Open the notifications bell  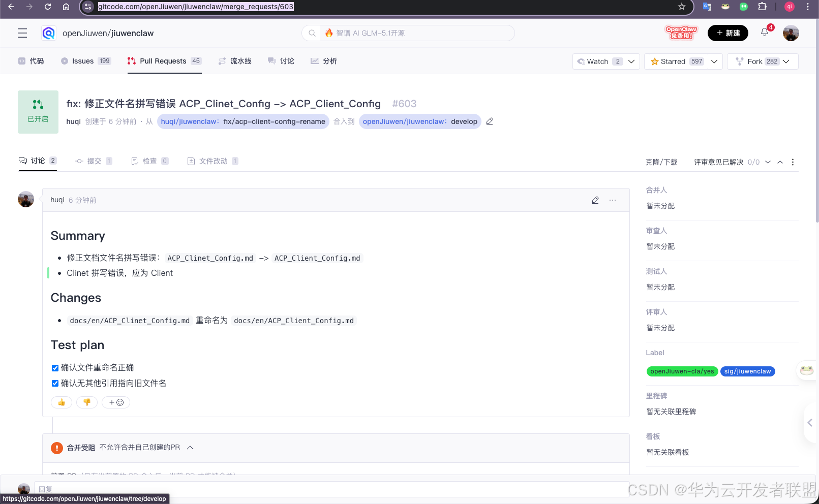[765, 33]
